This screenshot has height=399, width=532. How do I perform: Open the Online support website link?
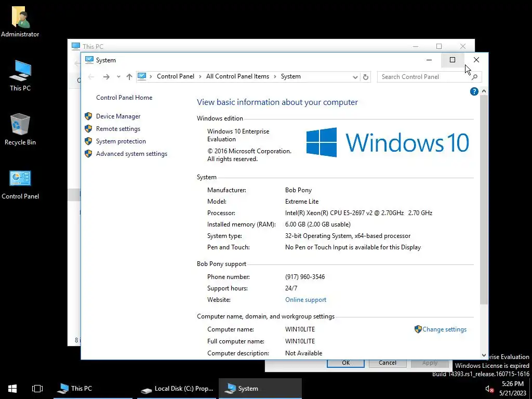click(x=305, y=300)
